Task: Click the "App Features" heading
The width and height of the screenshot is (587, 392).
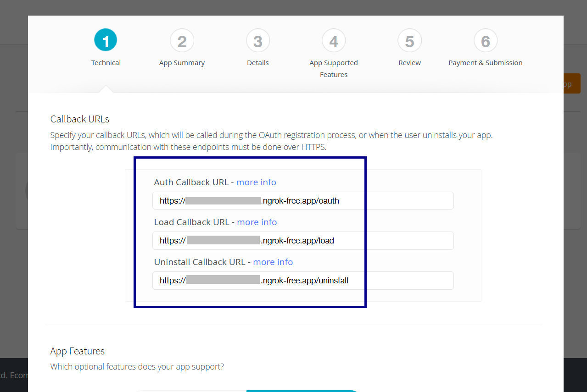Action: pyautogui.click(x=78, y=351)
